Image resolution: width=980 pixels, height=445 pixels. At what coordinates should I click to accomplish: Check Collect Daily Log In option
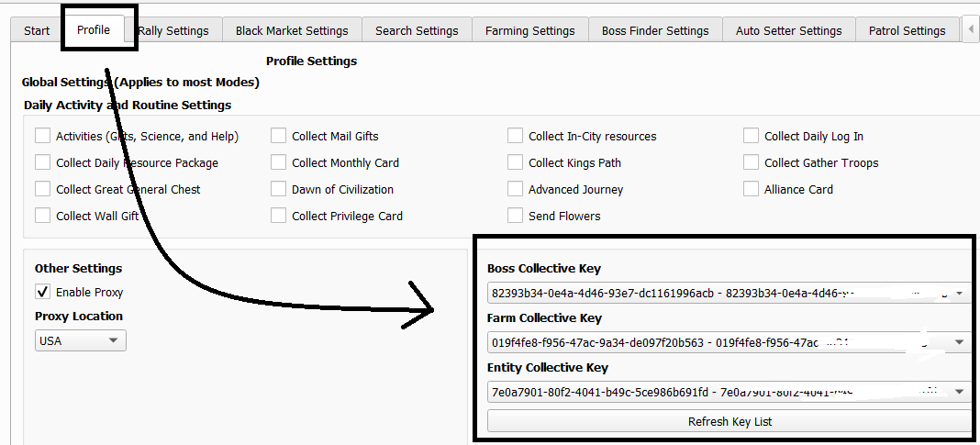click(752, 136)
